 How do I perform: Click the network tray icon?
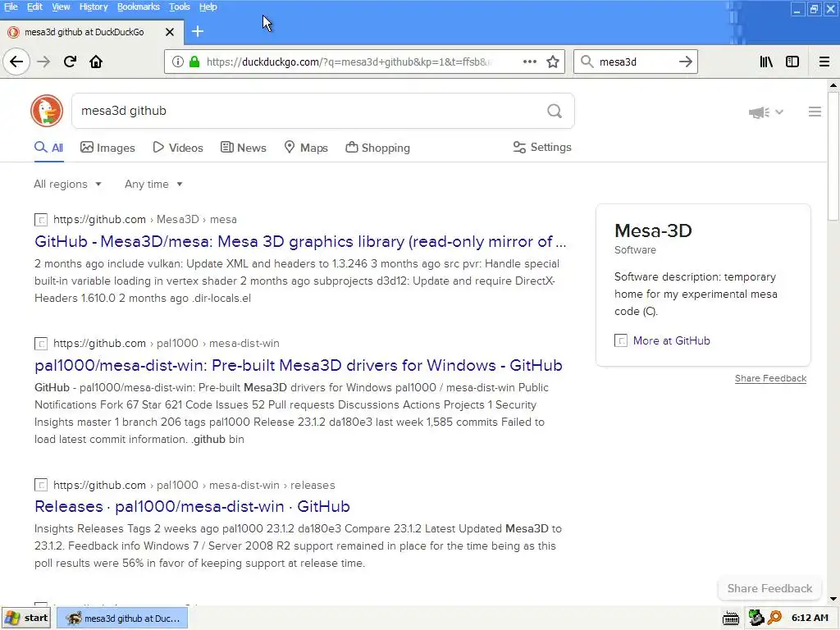[756, 618]
